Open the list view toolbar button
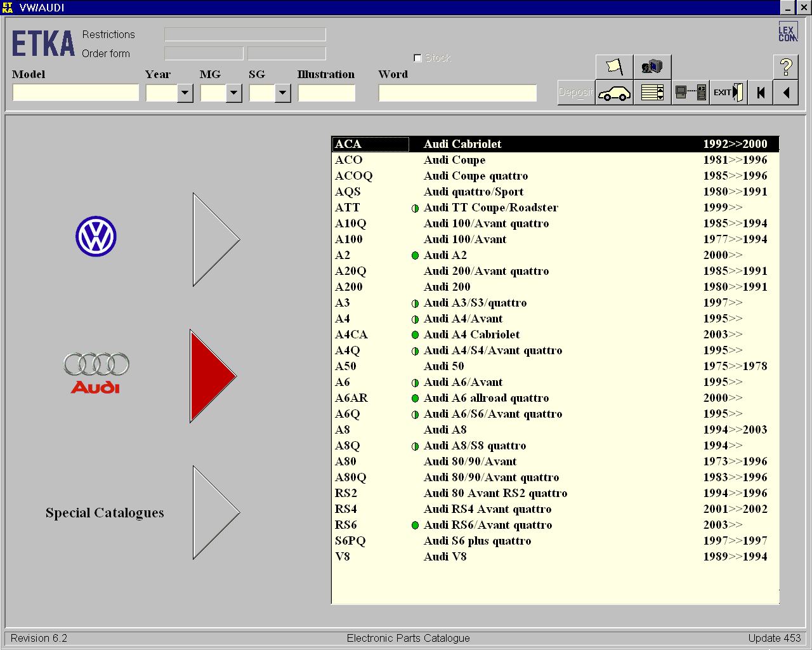812x650 pixels. (652, 93)
